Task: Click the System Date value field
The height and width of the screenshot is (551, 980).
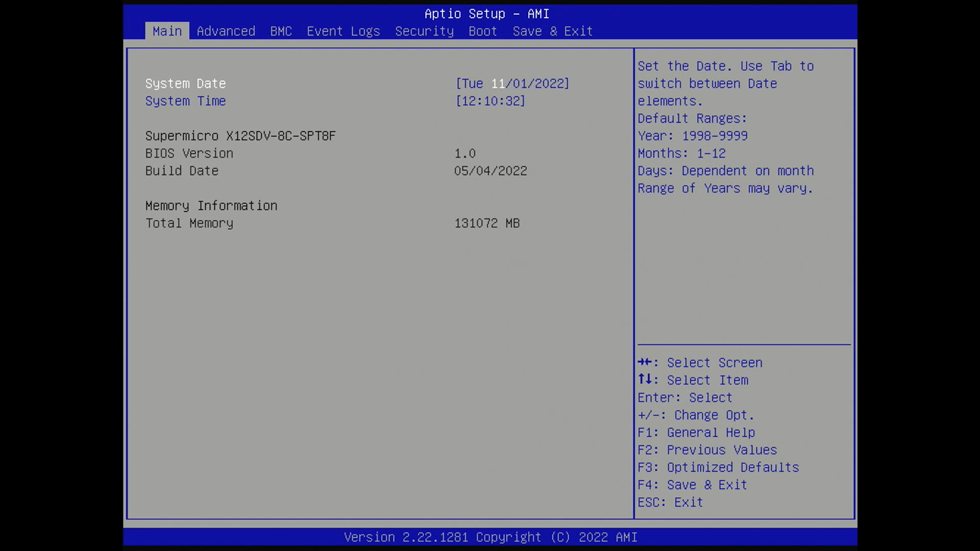Action: click(512, 84)
